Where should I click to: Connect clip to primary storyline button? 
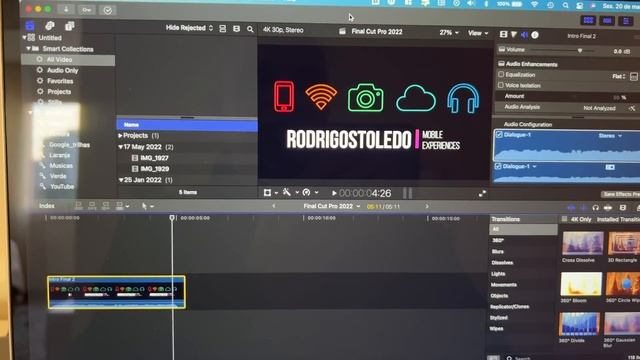79,206
